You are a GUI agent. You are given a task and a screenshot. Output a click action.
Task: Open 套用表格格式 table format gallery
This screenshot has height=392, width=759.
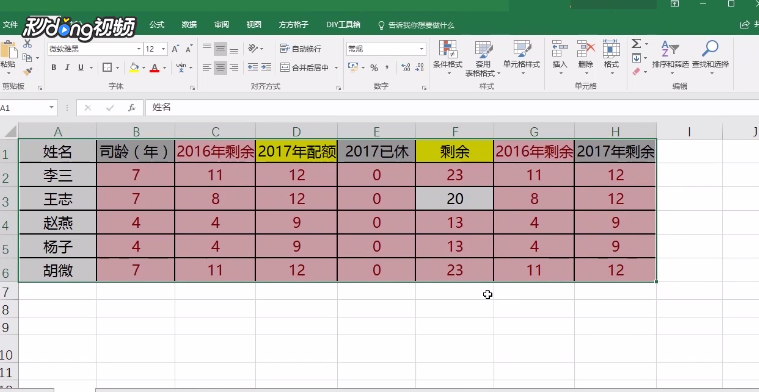[483, 58]
